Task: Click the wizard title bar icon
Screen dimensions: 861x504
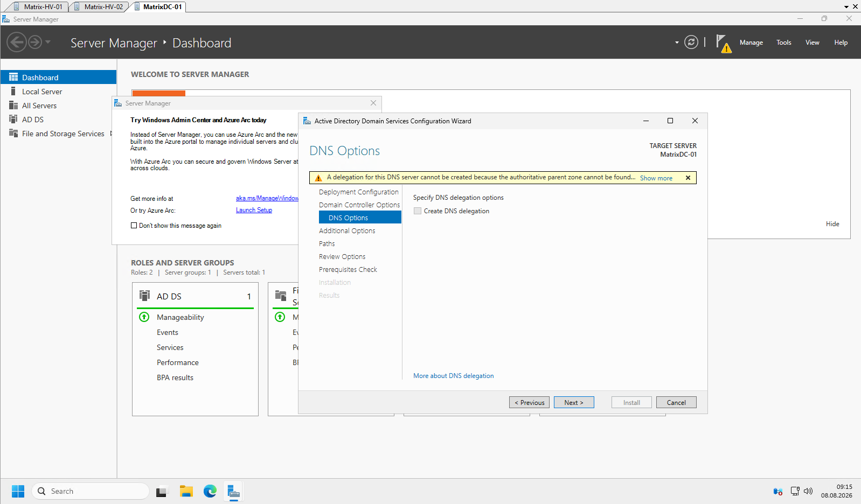Action: (x=307, y=121)
